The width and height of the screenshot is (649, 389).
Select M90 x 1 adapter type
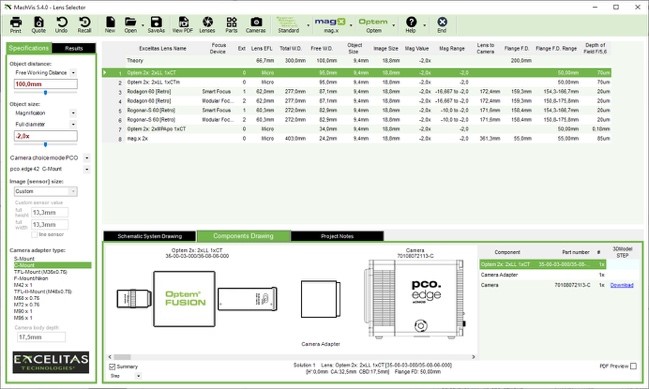tap(23, 311)
